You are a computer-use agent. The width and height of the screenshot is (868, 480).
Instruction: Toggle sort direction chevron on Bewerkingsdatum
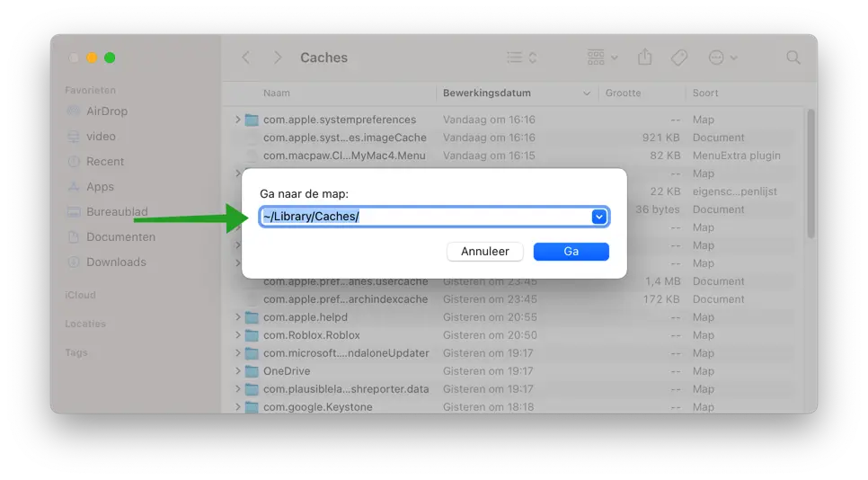(587, 93)
